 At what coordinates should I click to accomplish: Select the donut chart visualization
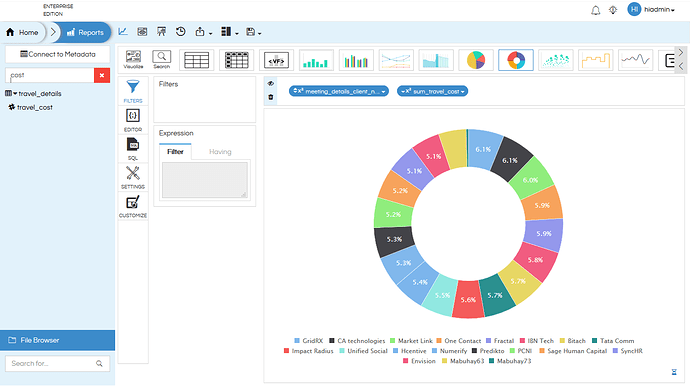[516, 60]
